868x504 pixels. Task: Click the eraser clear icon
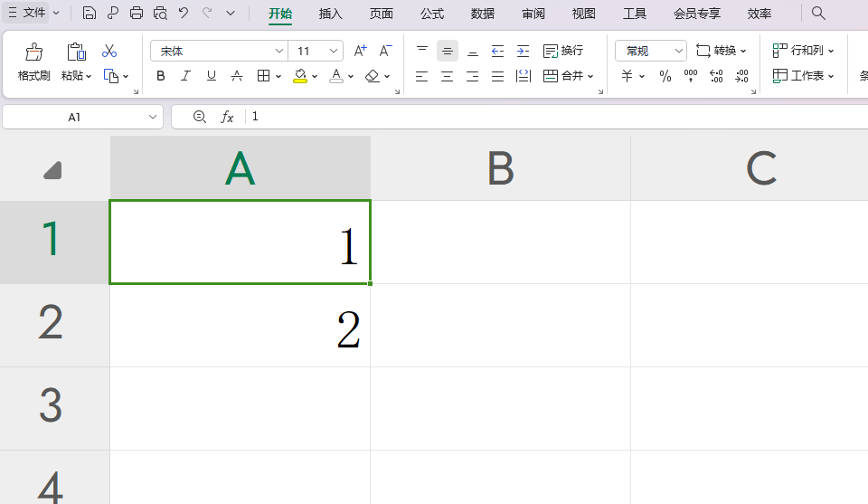373,76
